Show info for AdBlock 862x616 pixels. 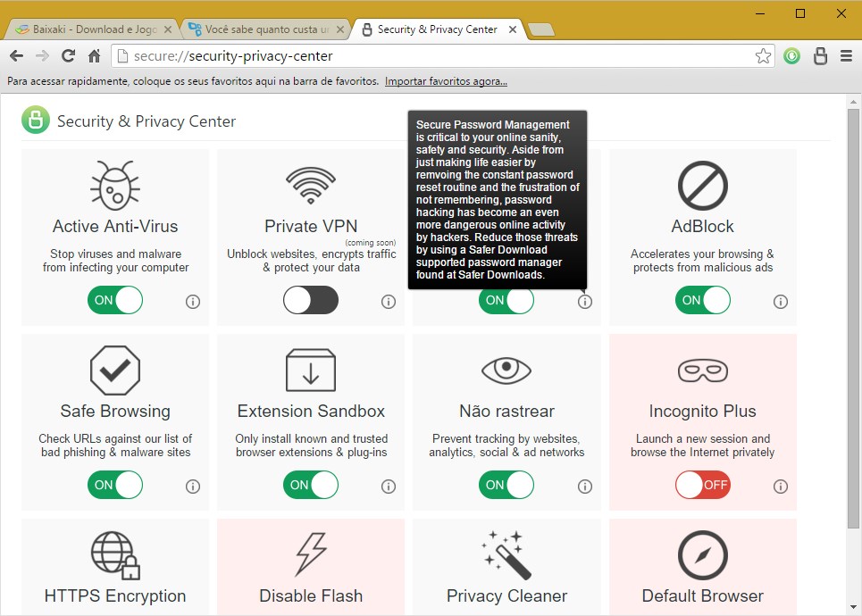click(780, 301)
